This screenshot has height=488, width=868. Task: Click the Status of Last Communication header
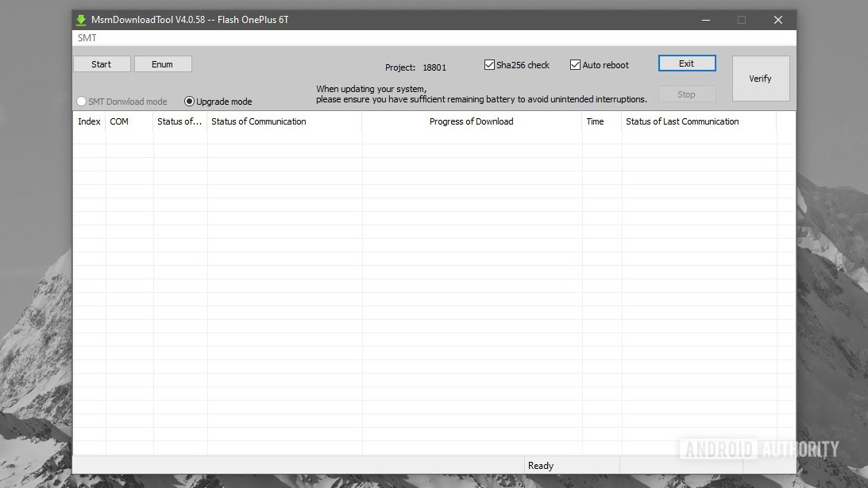(699, 121)
